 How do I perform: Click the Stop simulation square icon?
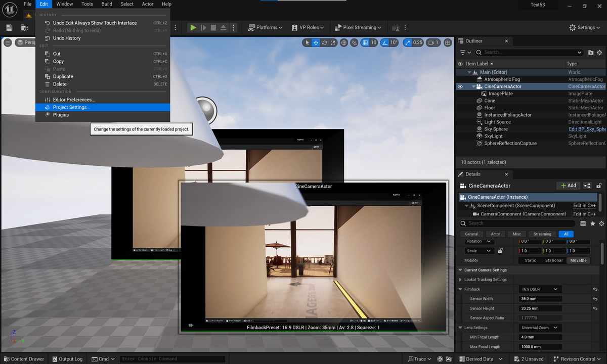(x=213, y=28)
